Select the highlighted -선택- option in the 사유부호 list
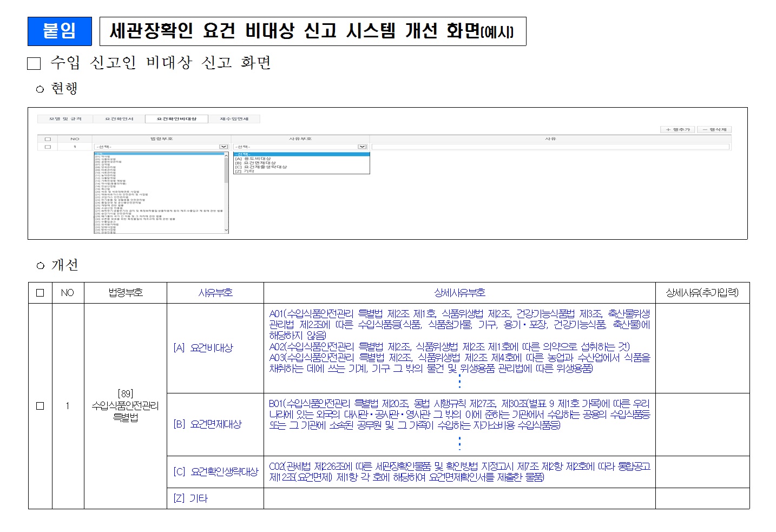The height and width of the screenshot is (532, 776). click(301, 154)
